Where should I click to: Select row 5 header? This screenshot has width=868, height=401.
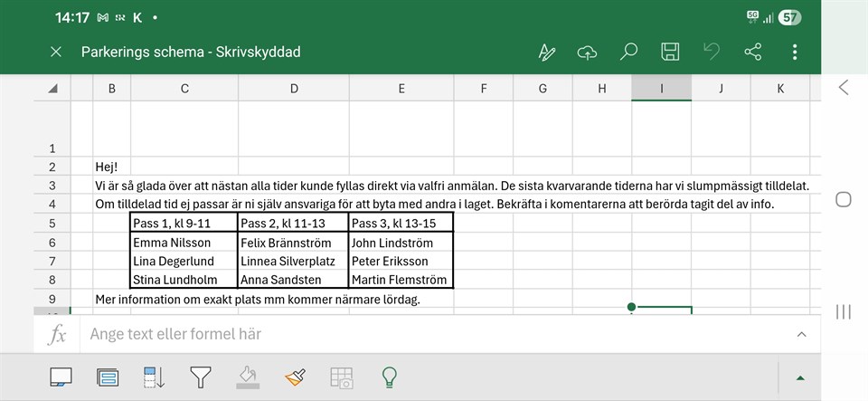click(x=52, y=224)
